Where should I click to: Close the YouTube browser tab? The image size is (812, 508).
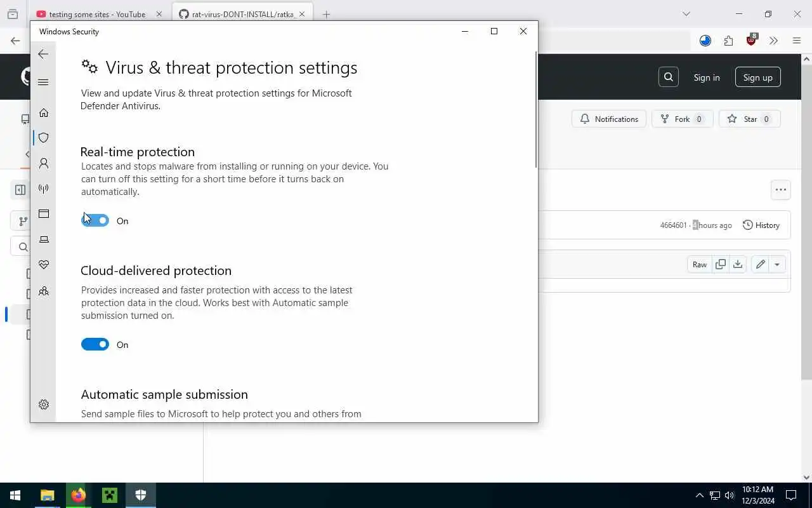(x=159, y=14)
